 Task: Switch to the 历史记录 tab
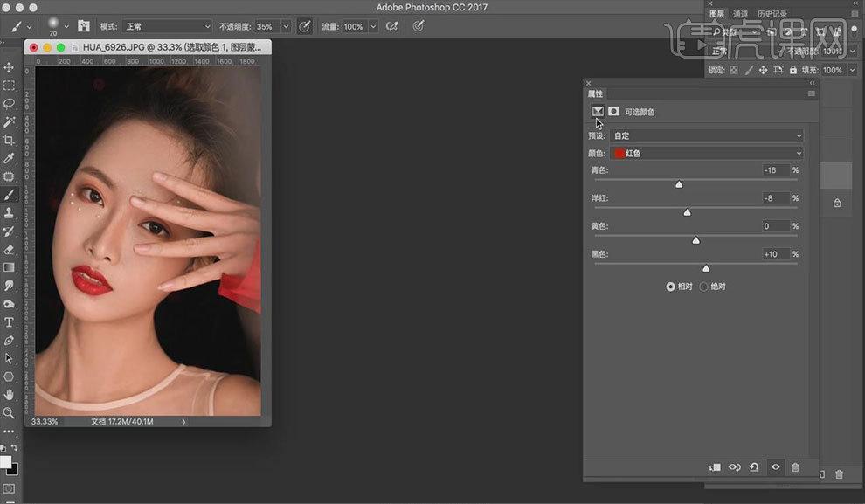point(772,14)
